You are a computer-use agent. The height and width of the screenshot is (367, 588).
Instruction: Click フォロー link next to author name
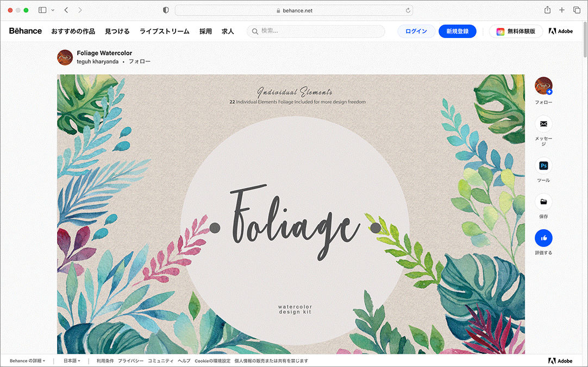click(x=140, y=61)
